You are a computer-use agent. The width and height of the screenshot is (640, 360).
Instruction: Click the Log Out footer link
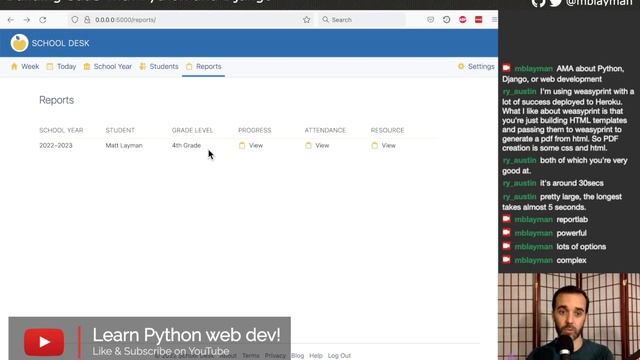point(339,356)
